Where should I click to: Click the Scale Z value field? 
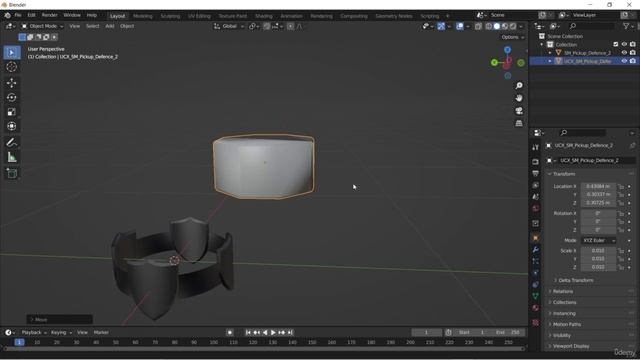pyautogui.click(x=598, y=267)
